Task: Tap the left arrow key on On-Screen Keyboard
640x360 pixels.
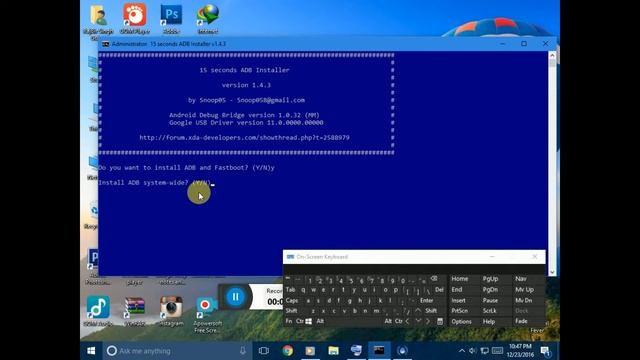Action: [408, 321]
